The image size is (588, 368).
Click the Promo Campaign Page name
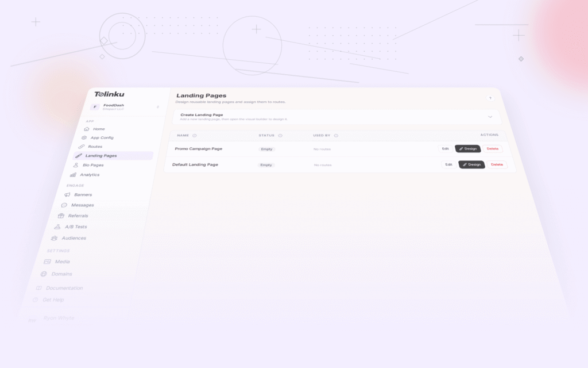(x=198, y=149)
